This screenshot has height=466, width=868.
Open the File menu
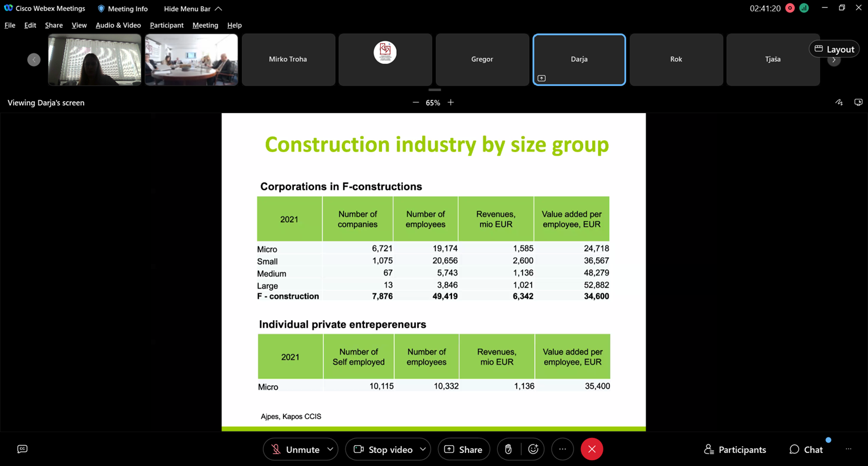(10, 25)
